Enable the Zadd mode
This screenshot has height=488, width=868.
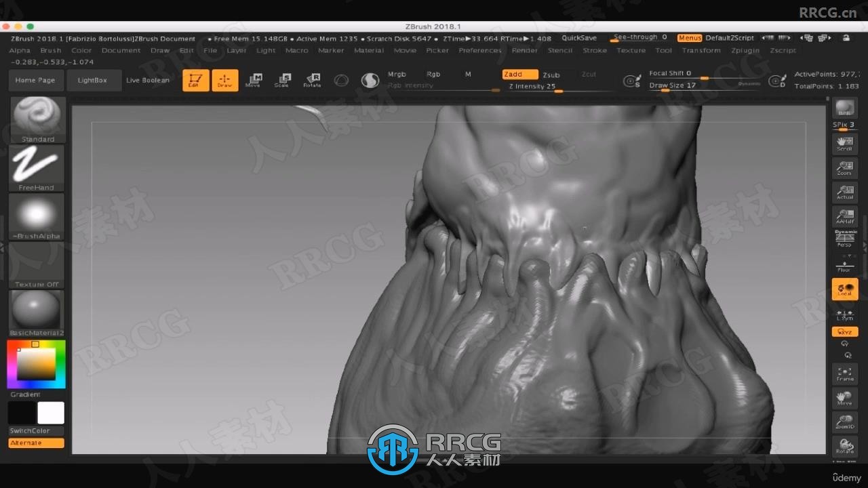point(520,75)
